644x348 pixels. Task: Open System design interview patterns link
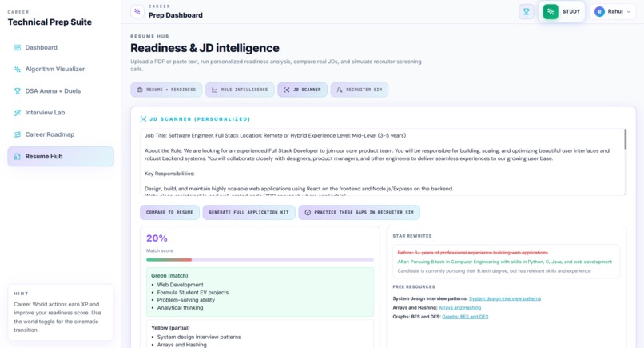coord(505,298)
